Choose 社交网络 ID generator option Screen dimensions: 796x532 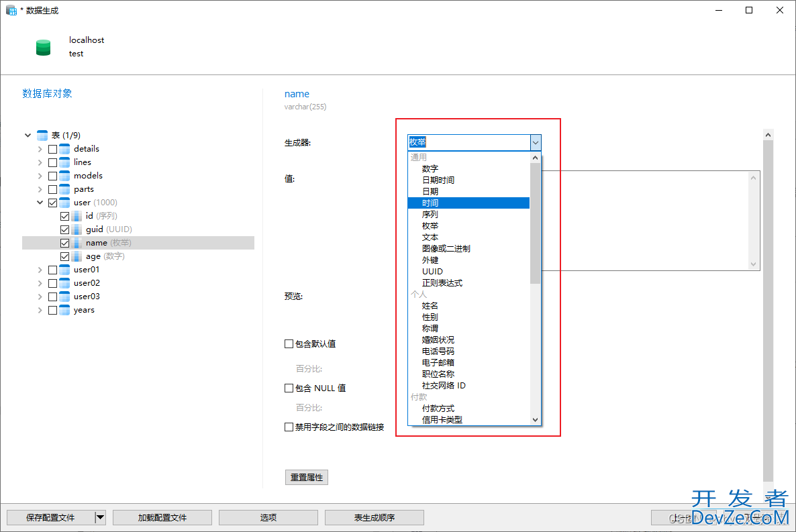coord(444,386)
